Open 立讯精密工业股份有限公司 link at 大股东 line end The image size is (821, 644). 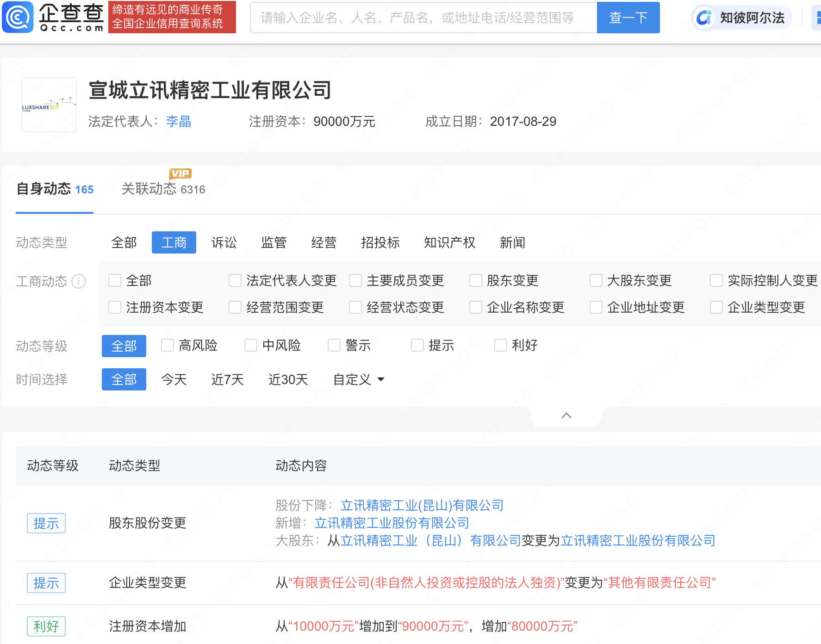(638, 540)
